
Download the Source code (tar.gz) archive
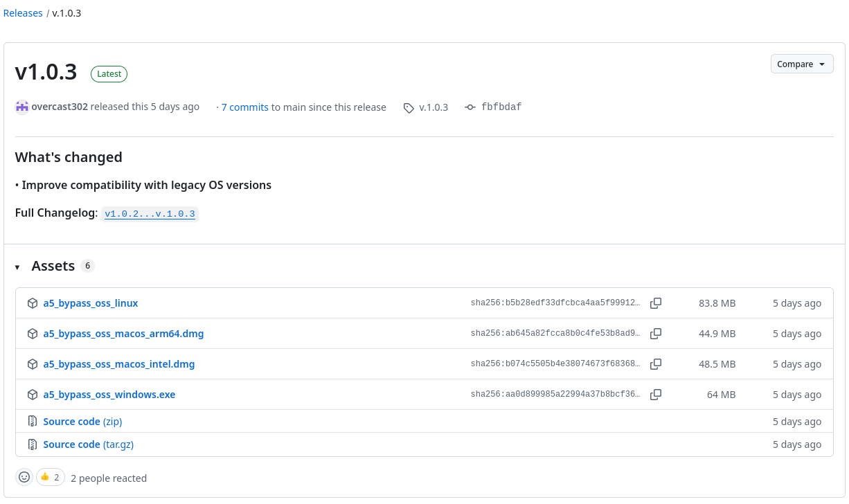click(88, 444)
